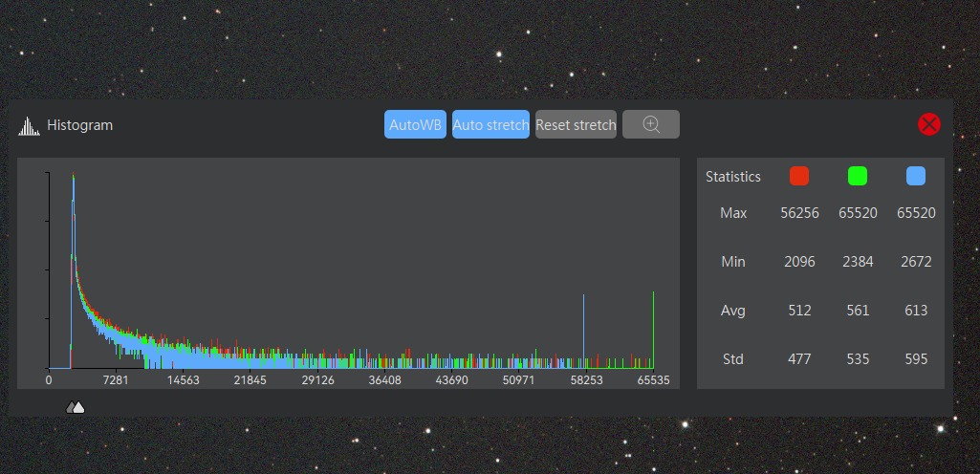Click the histogram bars icon

[29, 125]
